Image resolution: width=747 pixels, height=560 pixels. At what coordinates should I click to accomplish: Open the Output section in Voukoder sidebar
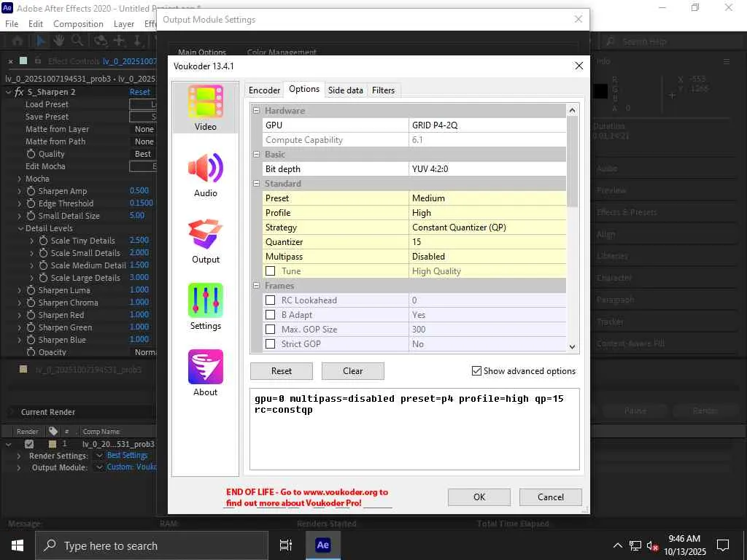pos(205,241)
